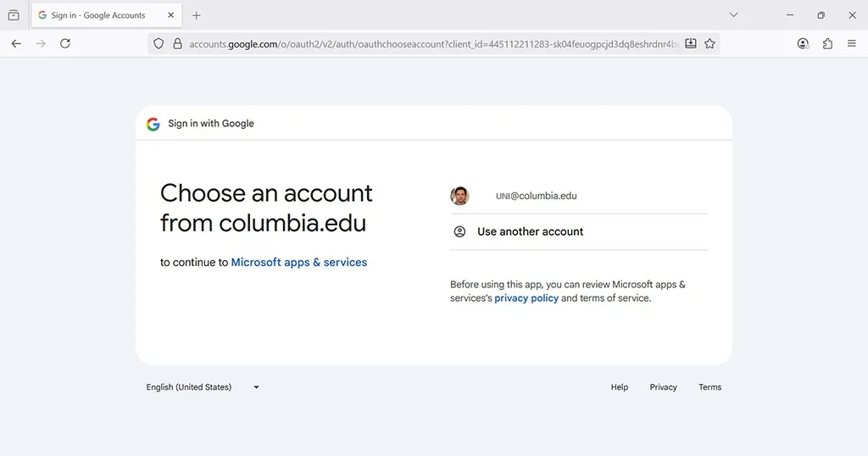View site security via padlock icon

[x=178, y=44]
